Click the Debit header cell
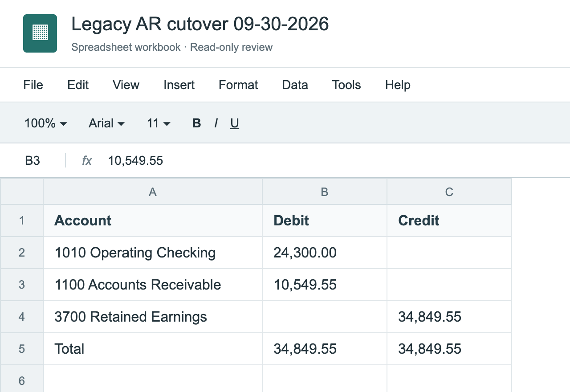The width and height of the screenshot is (570, 392). [325, 220]
